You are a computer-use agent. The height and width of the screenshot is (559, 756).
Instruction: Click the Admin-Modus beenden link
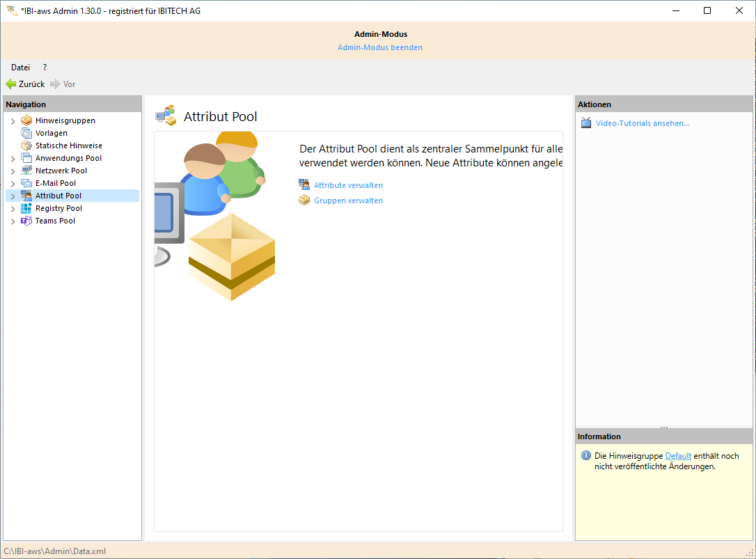(x=380, y=47)
